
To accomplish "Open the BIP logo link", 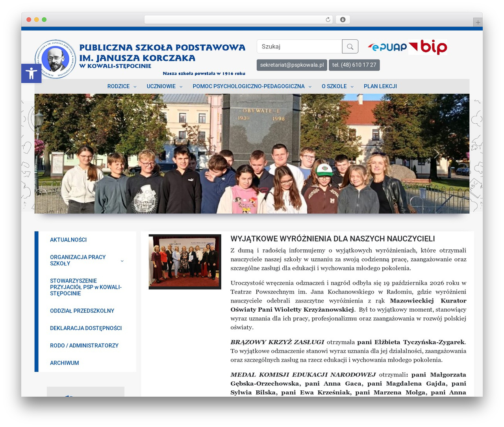I will tap(428, 47).
